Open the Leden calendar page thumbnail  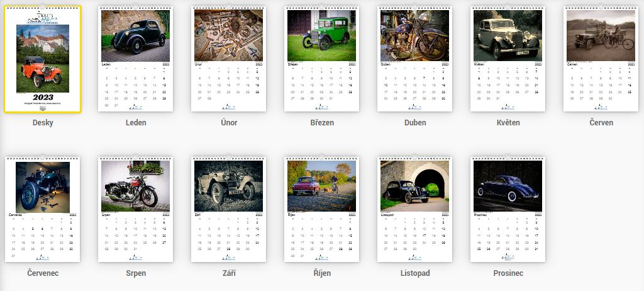[x=136, y=59]
